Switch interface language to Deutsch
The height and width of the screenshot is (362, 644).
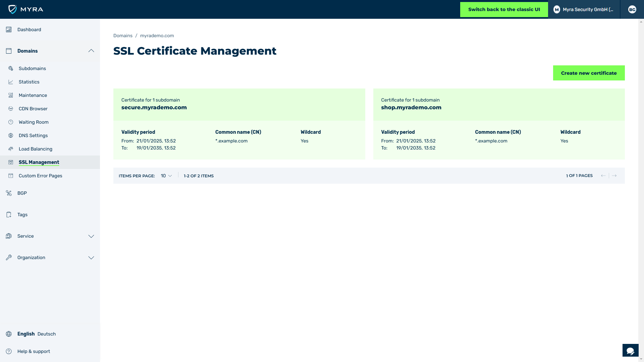[46, 334]
